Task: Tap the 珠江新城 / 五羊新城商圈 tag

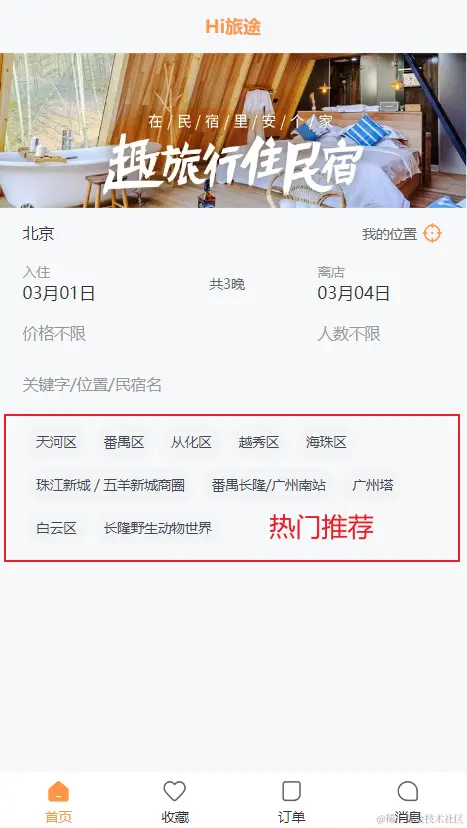Action: [x=110, y=485]
